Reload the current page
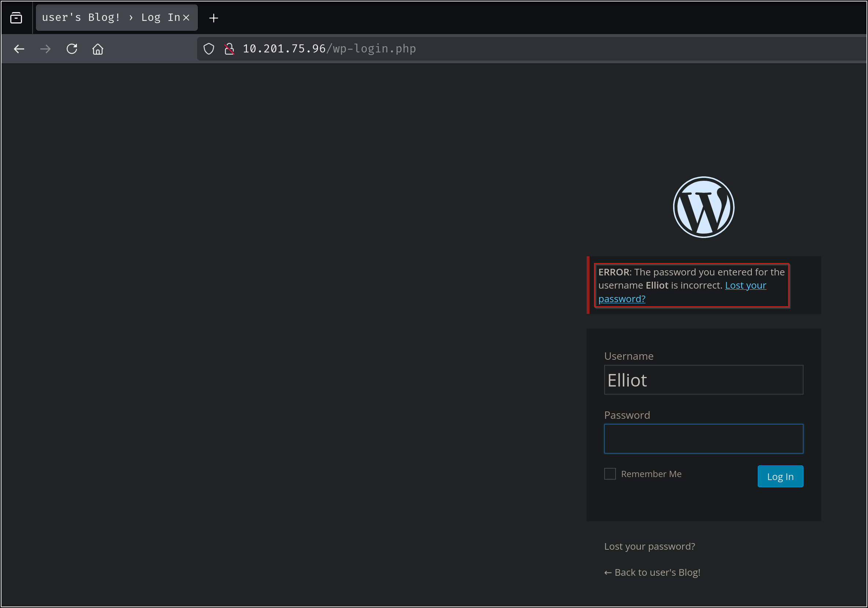This screenshot has width=868, height=608. (x=72, y=49)
